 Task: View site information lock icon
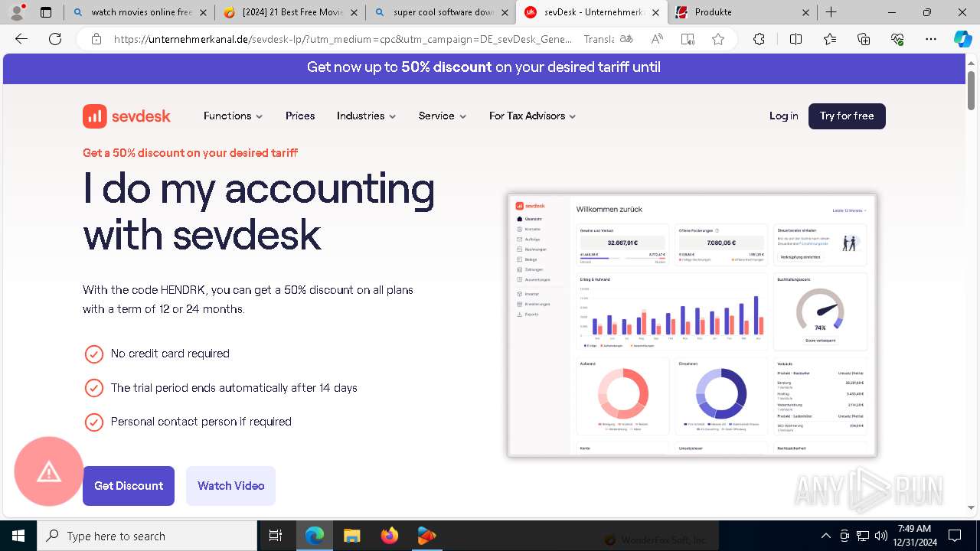pyautogui.click(x=96, y=39)
